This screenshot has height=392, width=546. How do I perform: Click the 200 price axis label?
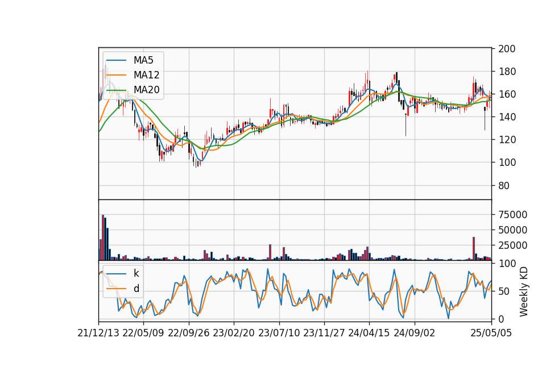507,49
